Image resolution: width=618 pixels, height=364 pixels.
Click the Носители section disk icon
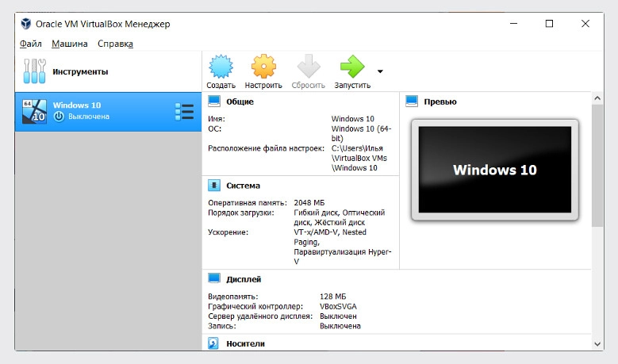click(213, 343)
